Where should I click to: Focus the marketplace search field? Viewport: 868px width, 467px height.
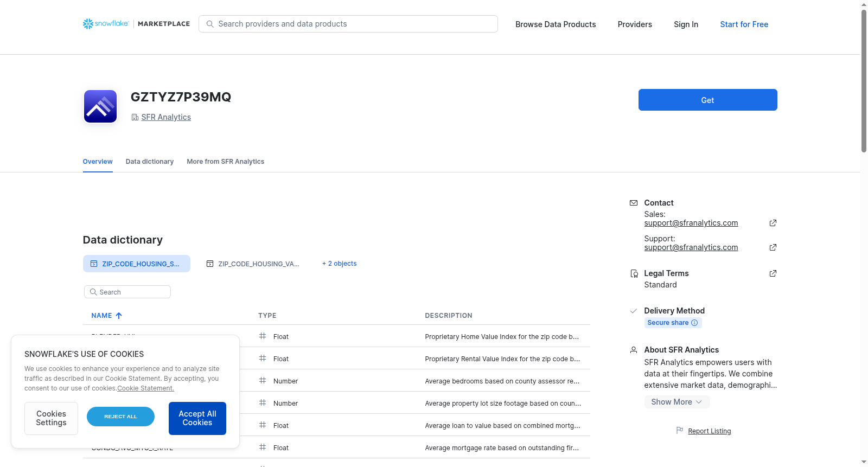(348, 24)
